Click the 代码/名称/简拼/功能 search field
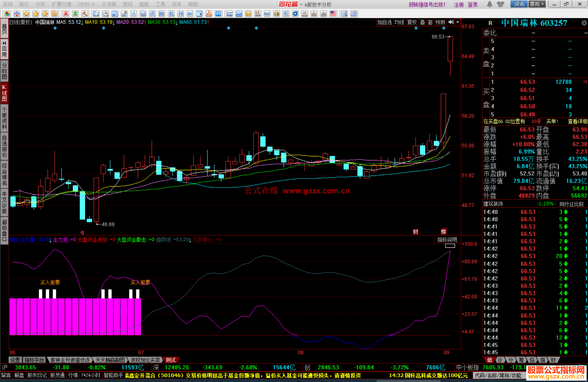Image resolution: width=588 pixels, height=382 pixels. [x=498, y=375]
